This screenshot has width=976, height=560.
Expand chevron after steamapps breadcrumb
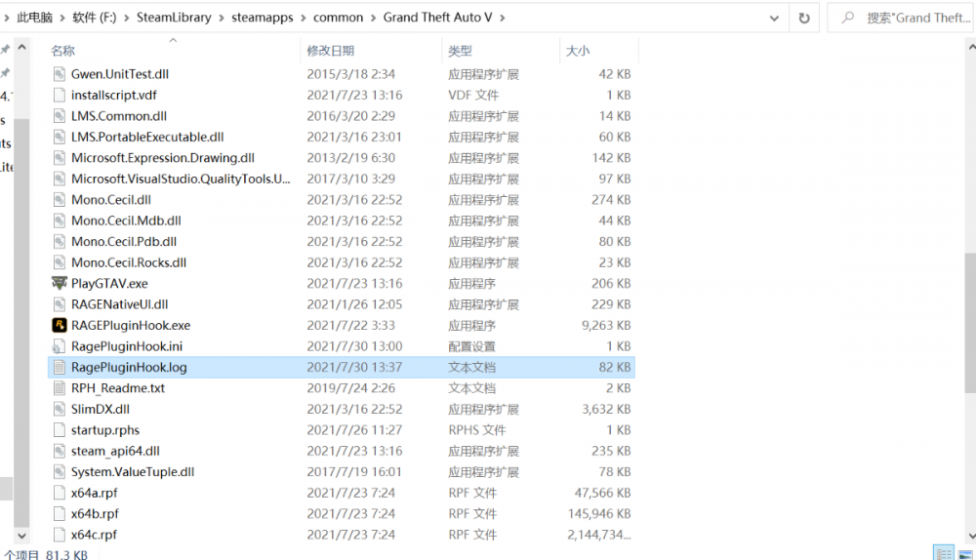[304, 18]
